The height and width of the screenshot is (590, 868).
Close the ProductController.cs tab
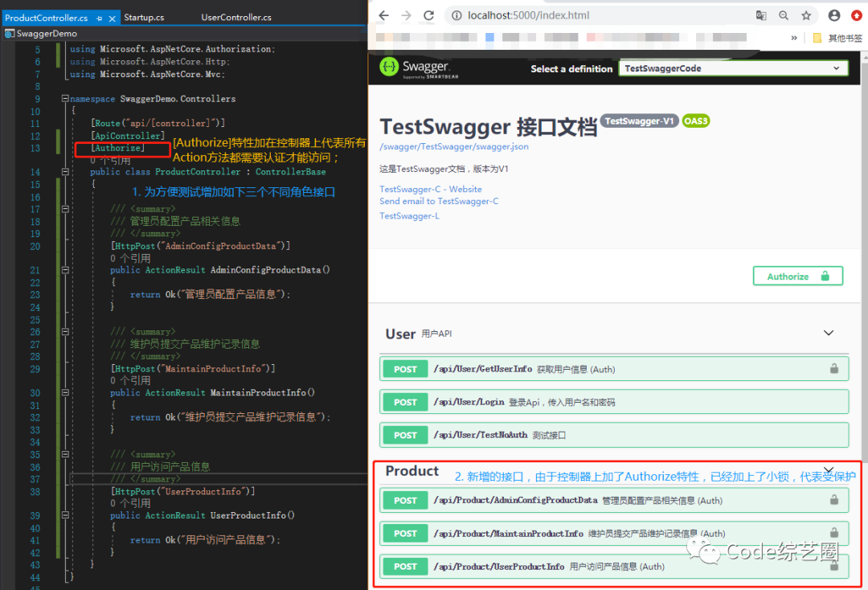pos(112,18)
